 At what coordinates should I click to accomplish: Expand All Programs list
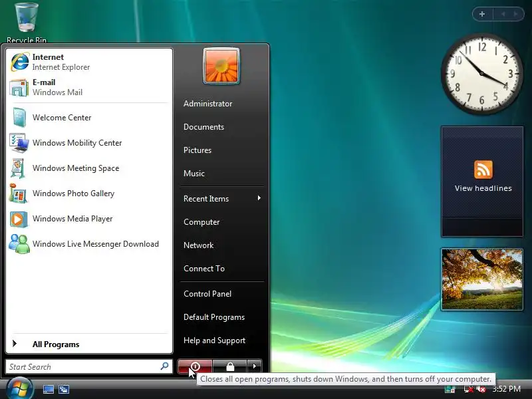(90, 344)
